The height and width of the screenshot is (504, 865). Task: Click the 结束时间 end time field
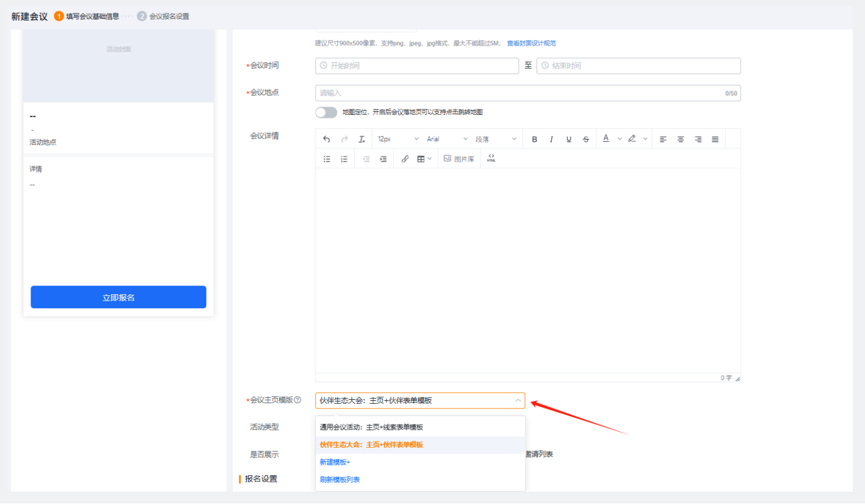pyautogui.click(x=639, y=66)
